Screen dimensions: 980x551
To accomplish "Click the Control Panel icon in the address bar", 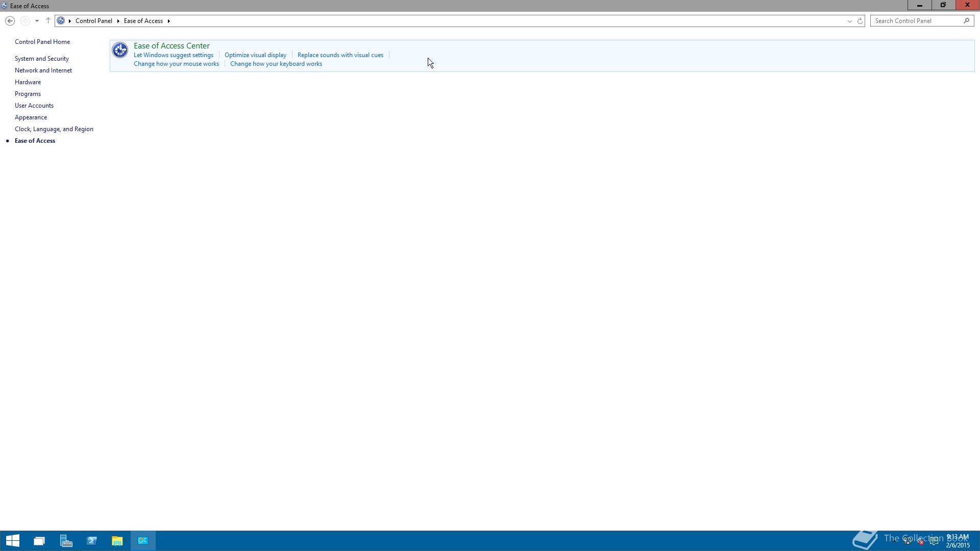I will coord(61,21).
